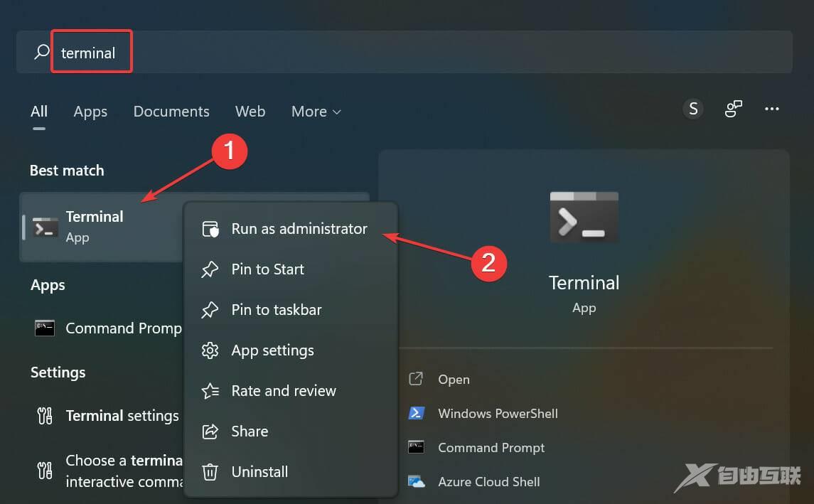Open "Choose a terminal" settings result
The width and height of the screenshot is (814, 504).
tap(107, 471)
